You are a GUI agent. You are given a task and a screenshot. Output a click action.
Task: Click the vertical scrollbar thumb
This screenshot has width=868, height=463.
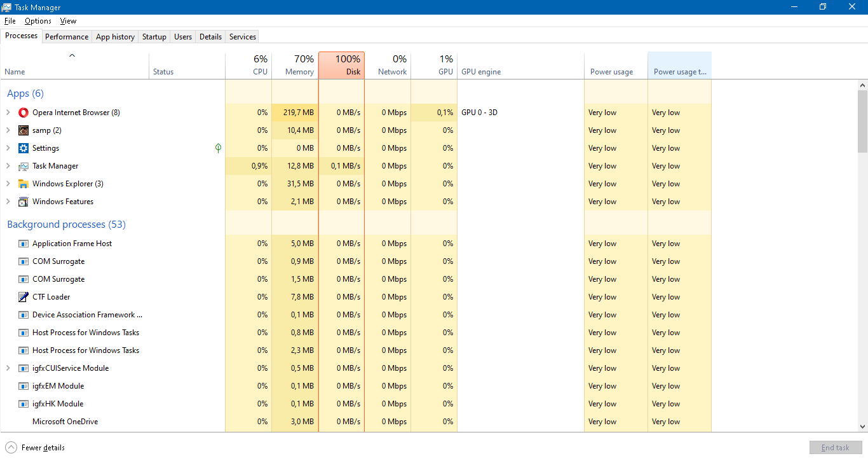[862, 121]
